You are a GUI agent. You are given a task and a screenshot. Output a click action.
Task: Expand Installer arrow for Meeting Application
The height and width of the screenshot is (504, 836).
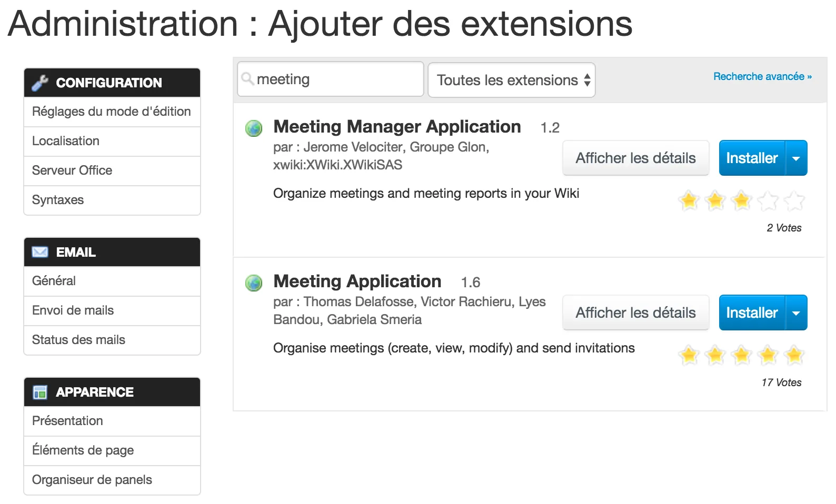[796, 313]
